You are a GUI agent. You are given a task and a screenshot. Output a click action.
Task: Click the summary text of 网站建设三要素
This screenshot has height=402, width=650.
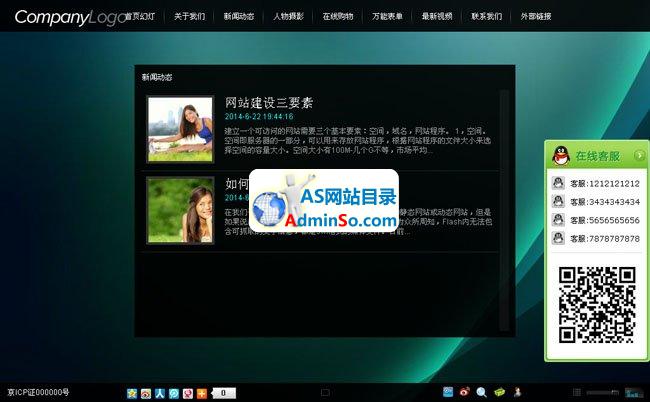tap(358, 140)
